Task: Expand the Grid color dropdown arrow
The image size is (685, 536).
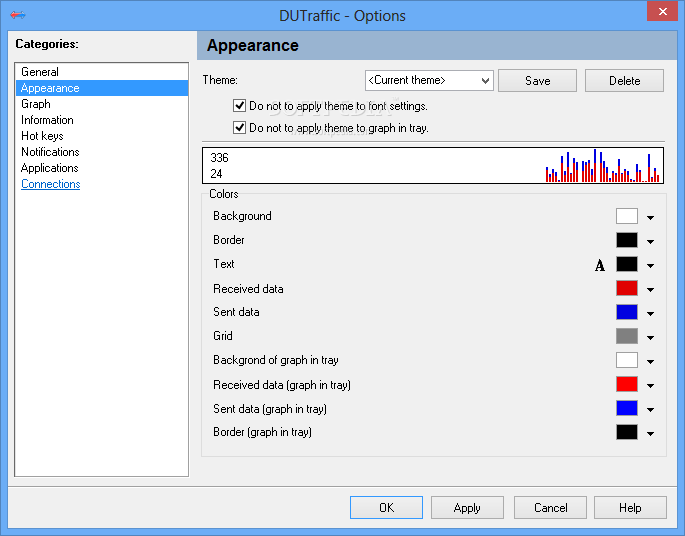Action: [x=650, y=337]
